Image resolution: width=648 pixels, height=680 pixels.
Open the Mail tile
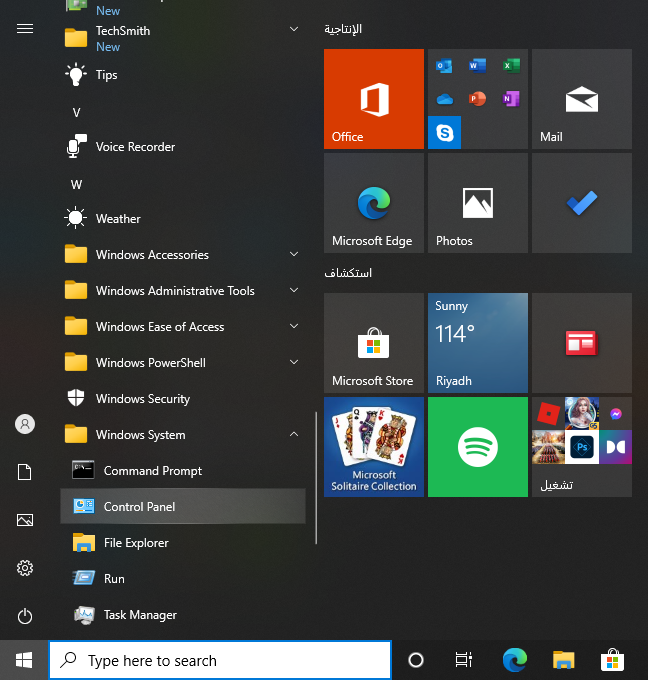click(582, 99)
